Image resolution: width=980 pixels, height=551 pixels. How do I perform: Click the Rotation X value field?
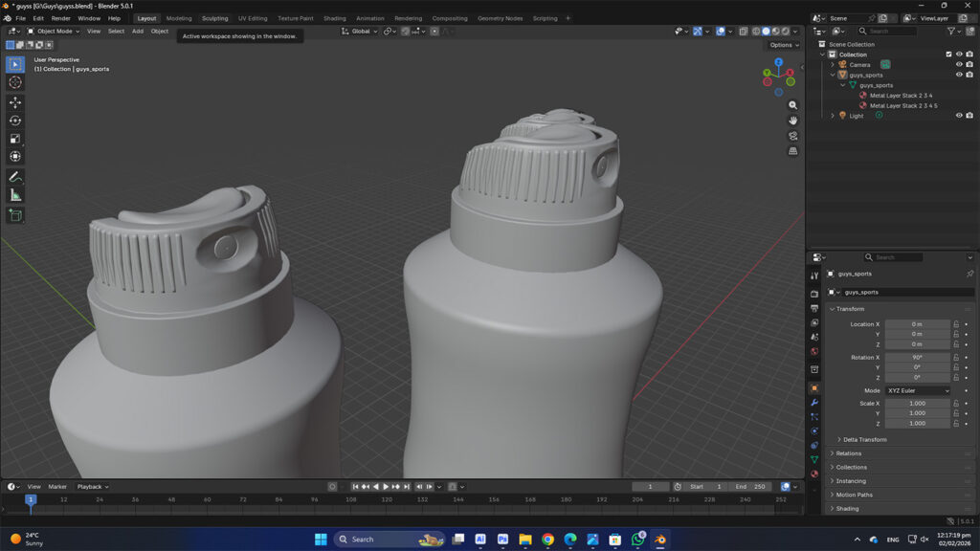click(917, 358)
